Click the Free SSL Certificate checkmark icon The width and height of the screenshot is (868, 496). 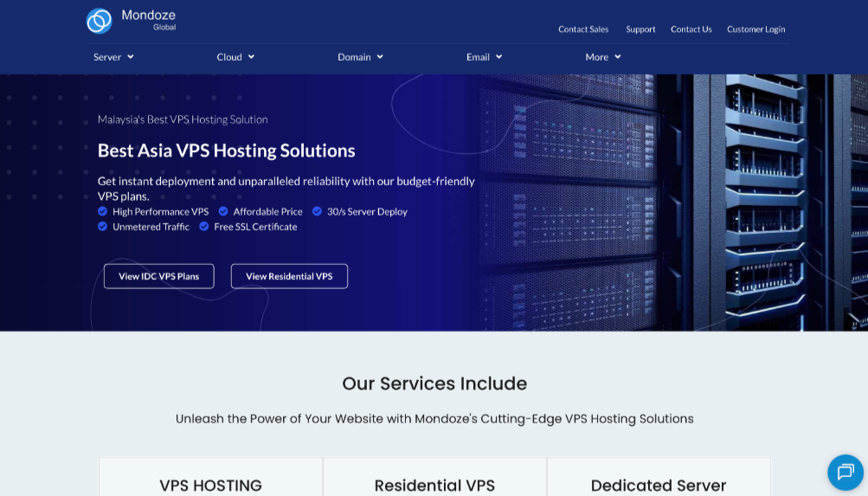point(204,226)
